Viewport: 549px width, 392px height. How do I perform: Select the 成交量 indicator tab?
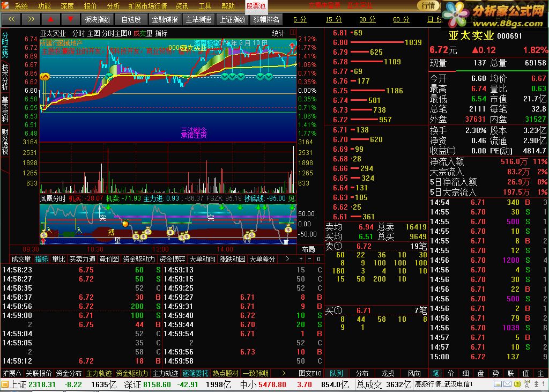pyautogui.click(x=21, y=259)
